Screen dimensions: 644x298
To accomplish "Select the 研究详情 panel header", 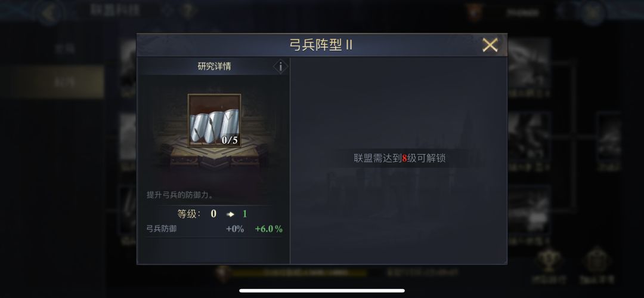I will [x=214, y=66].
